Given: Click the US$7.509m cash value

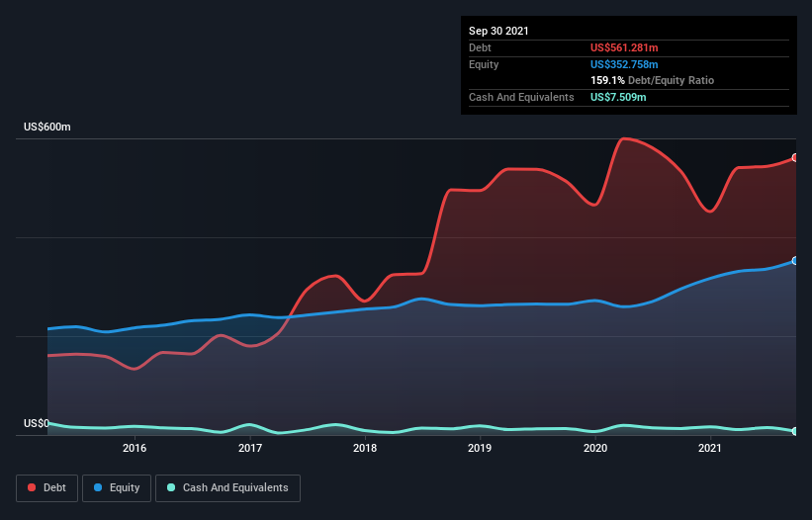Looking at the screenshot, I should click(618, 97).
